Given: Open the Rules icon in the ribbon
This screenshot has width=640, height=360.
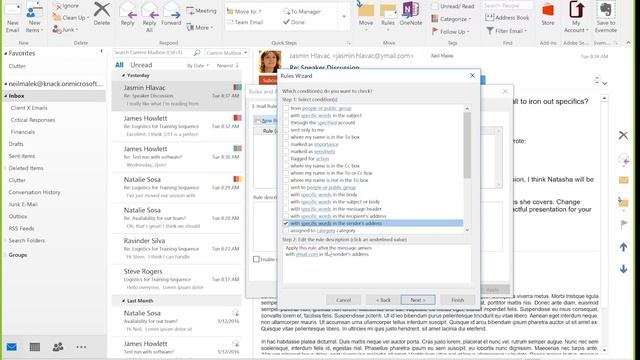Looking at the screenshot, I should [387, 16].
